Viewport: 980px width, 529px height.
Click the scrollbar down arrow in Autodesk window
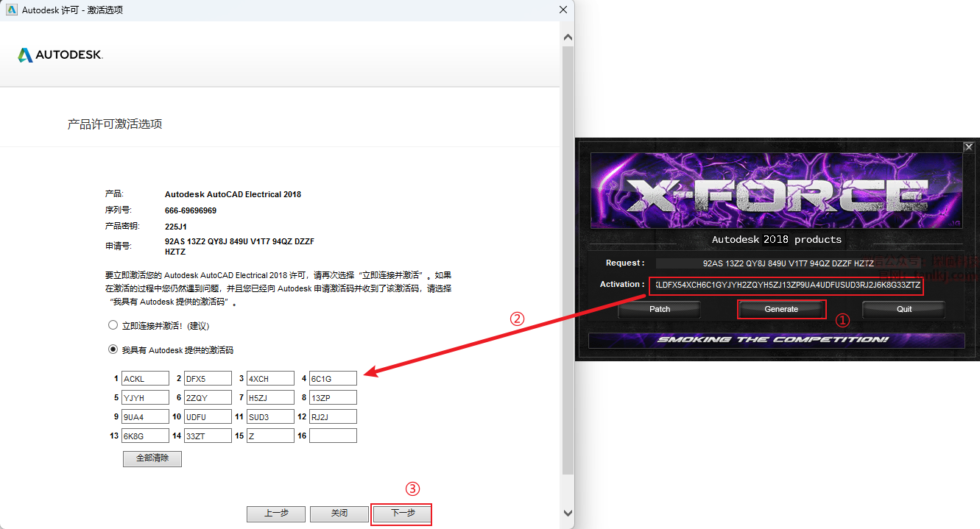(568, 513)
